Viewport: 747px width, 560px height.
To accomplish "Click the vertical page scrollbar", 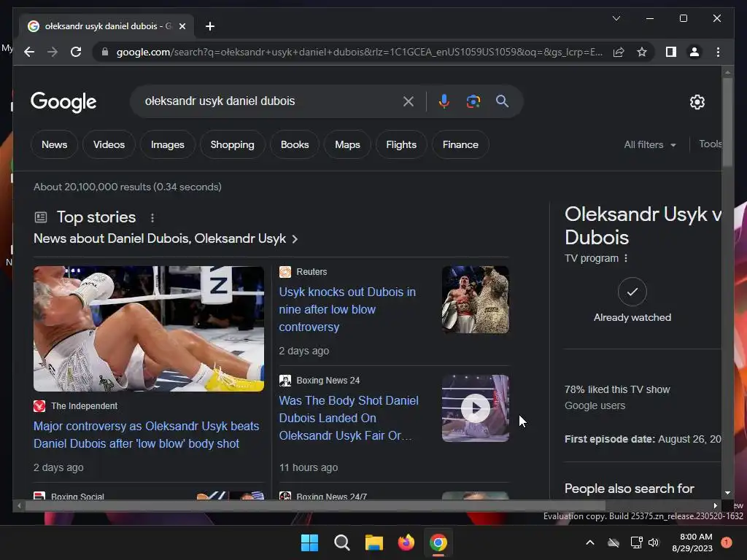I will click(727, 122).
